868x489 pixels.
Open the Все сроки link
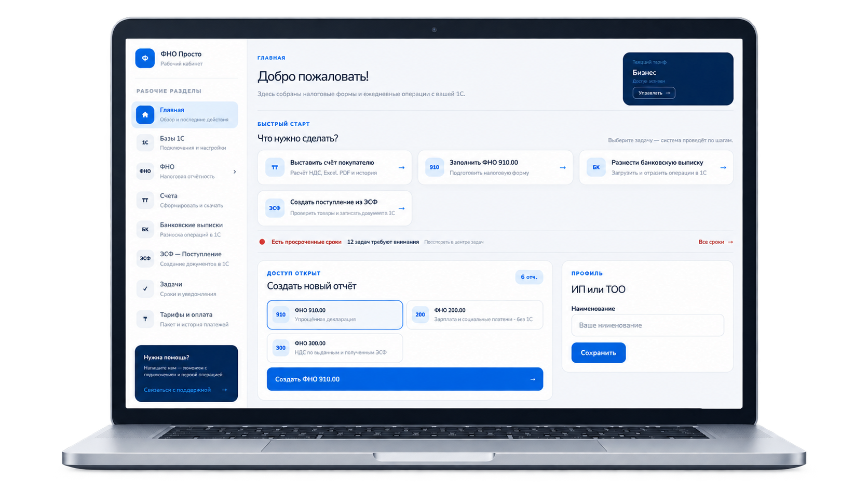click(x=715, y=242)
